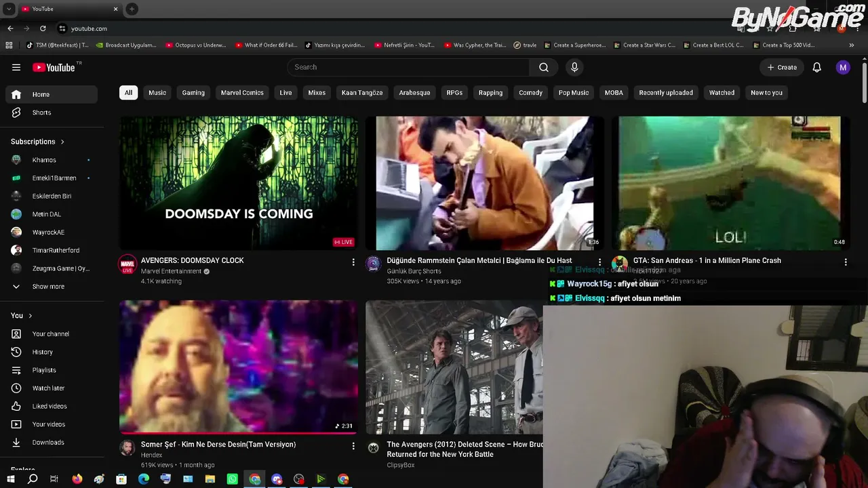Image resolution: width=868 pixels, height=488 pixels.
Task: Click the search magnifier button
Action: [544, 67]
